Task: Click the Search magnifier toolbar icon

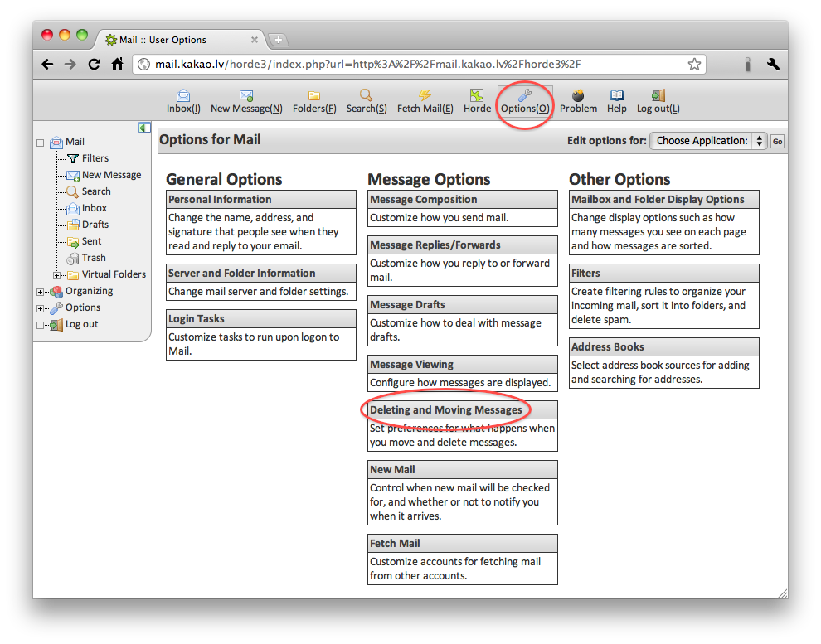Action: coord(366,95)
